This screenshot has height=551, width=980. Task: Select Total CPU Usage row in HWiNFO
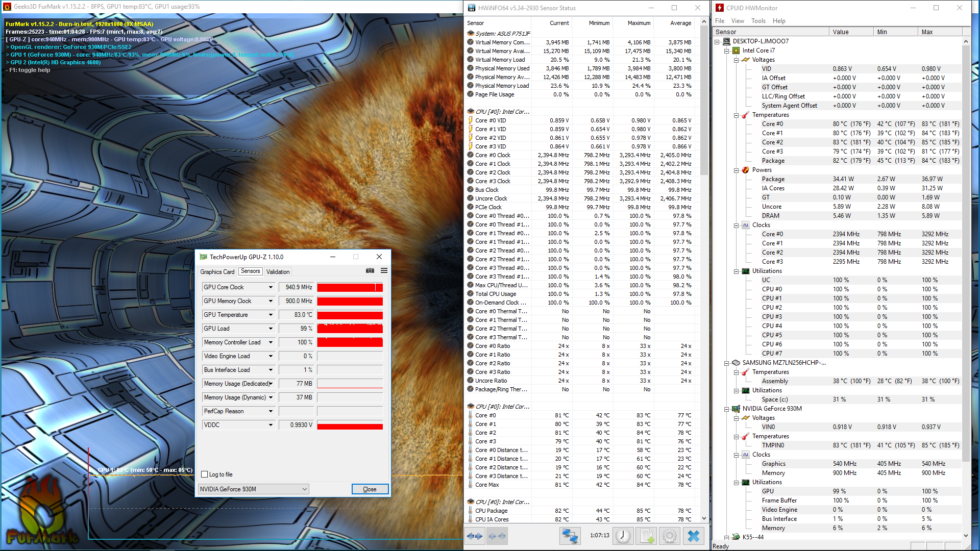click(x=580, y=294)
